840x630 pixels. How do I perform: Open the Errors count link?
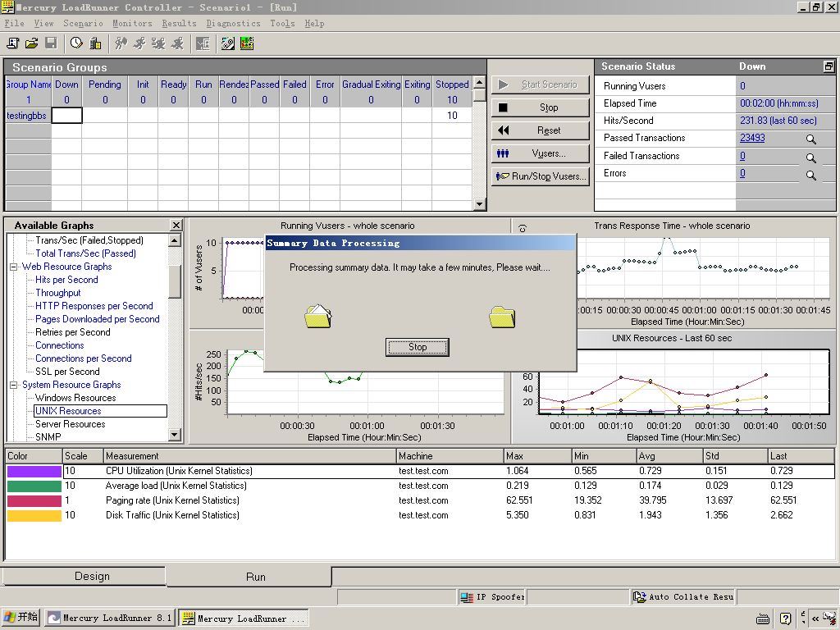[x=742, y=173]
